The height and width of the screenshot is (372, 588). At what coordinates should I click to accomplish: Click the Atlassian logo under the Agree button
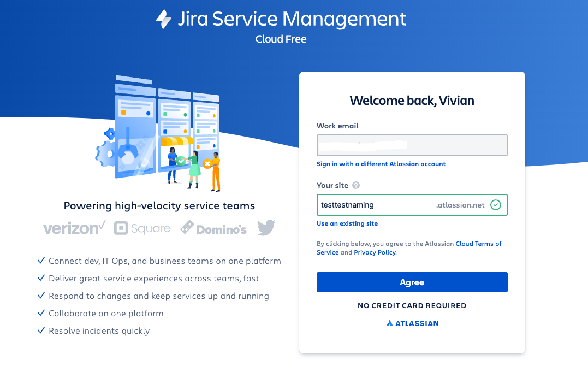pyautogui.click(x=412, y=323)
